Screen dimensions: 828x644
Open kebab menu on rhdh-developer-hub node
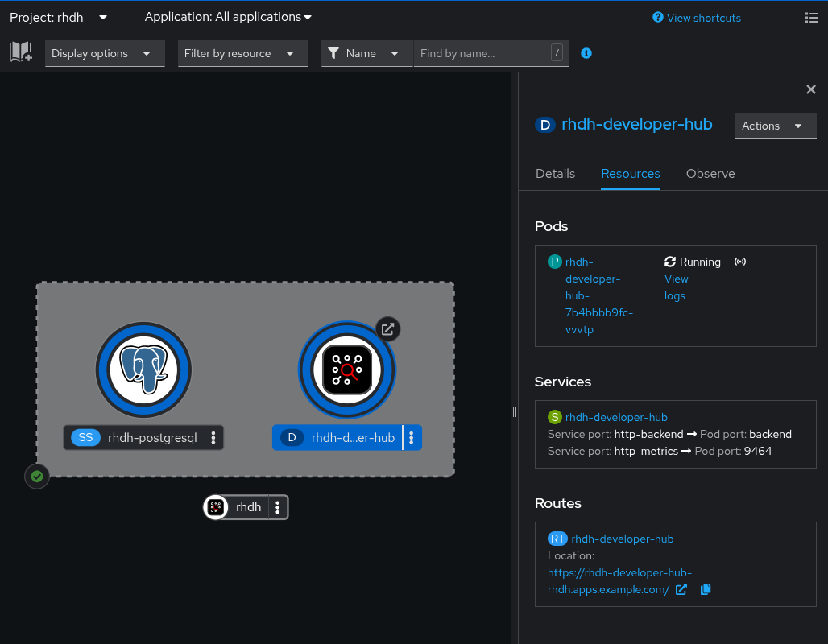pos(412,438)
